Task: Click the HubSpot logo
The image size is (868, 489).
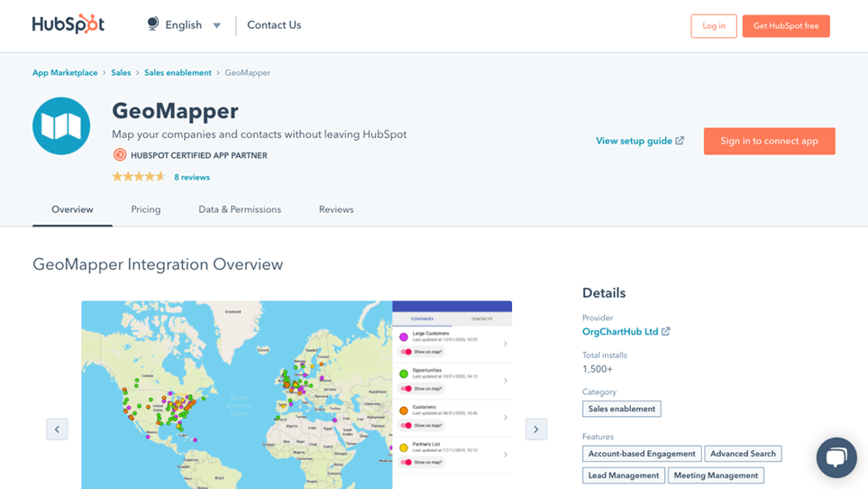Action: [69, 24]
